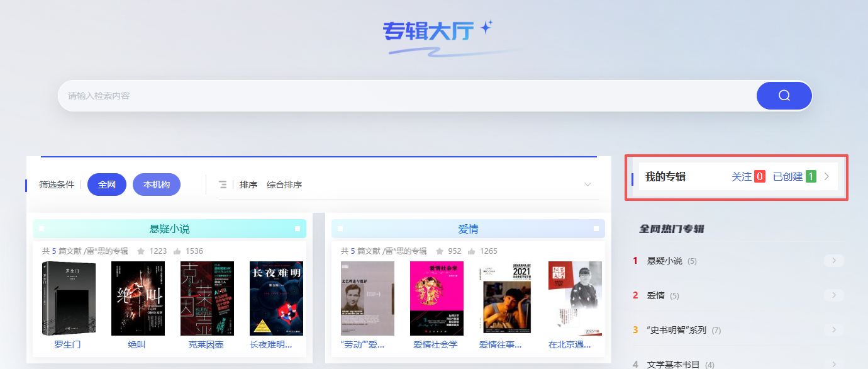868x369 pixels.
Task: Open the 综合排序 sorting dropdown
Action: [282, 184]
